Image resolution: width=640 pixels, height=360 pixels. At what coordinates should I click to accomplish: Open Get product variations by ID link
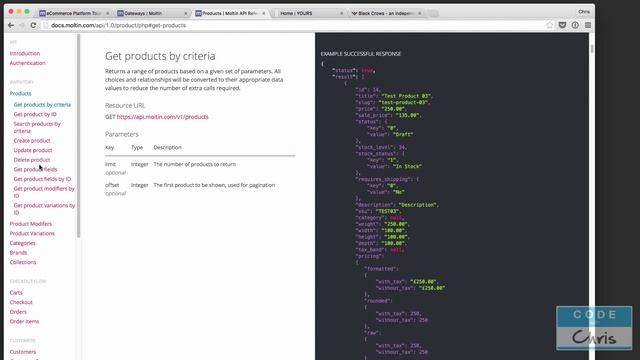click(x=44, y=209)
